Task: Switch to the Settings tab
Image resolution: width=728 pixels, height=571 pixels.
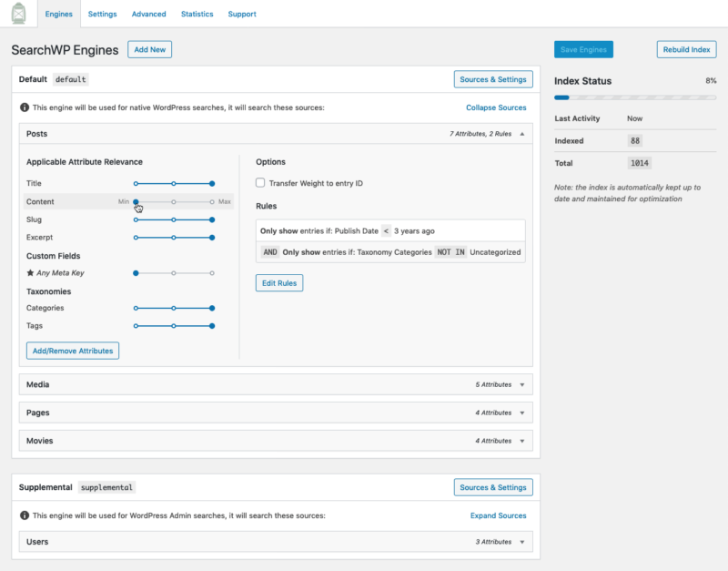Action: point(102,14)
